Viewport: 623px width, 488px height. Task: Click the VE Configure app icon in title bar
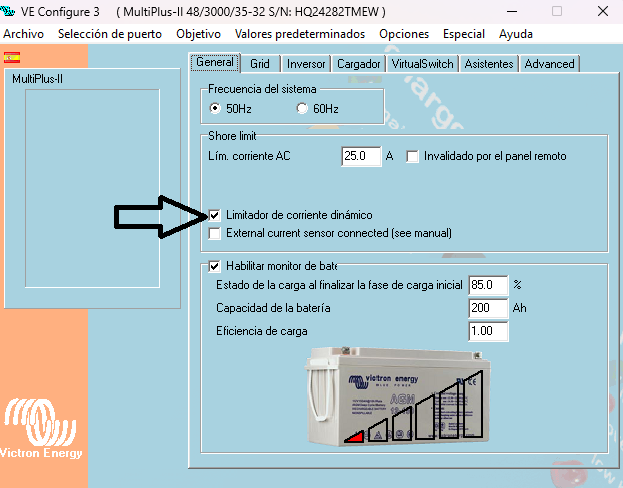coord(8,11)
